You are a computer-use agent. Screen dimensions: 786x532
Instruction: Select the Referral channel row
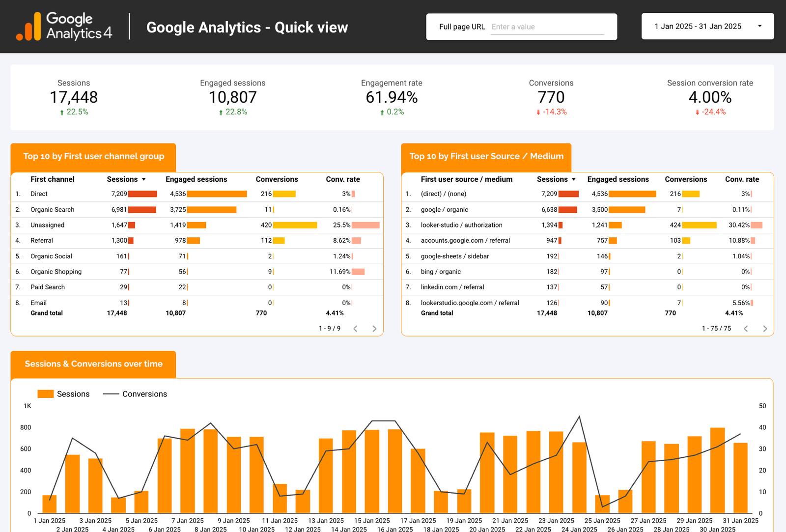pyautogui.click(x=197, y=241)
